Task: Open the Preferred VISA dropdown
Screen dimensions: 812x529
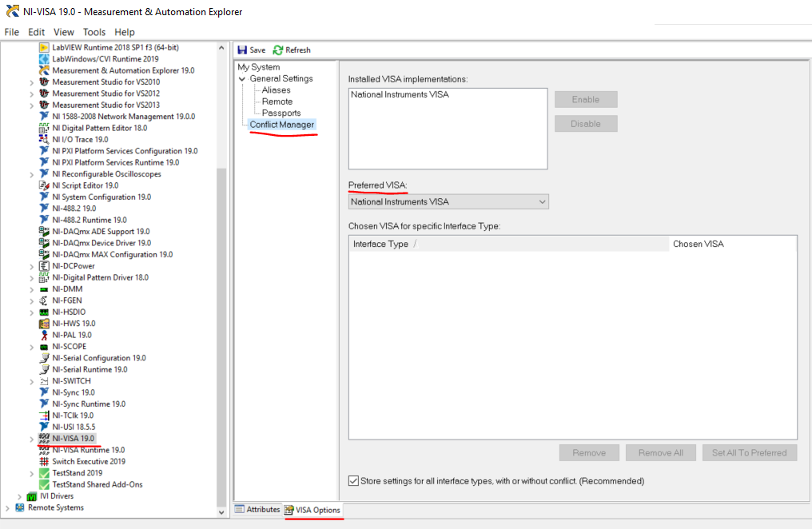Action: [542, 201]
